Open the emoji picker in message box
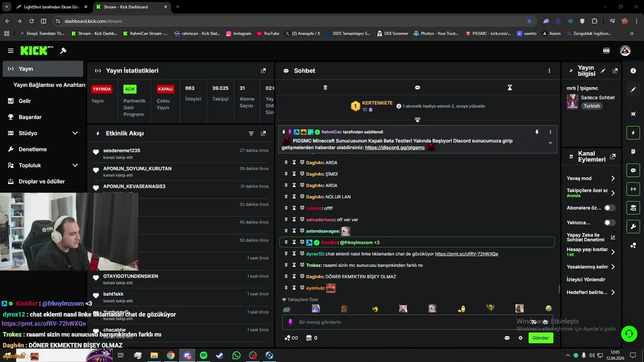The image size is (644, 362). (x=545, y=322)
